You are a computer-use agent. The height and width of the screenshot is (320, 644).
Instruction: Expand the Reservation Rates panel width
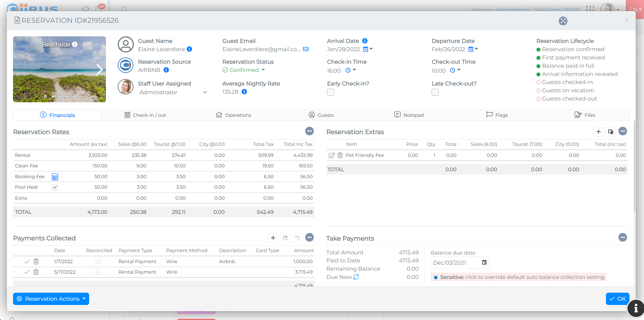309,131
